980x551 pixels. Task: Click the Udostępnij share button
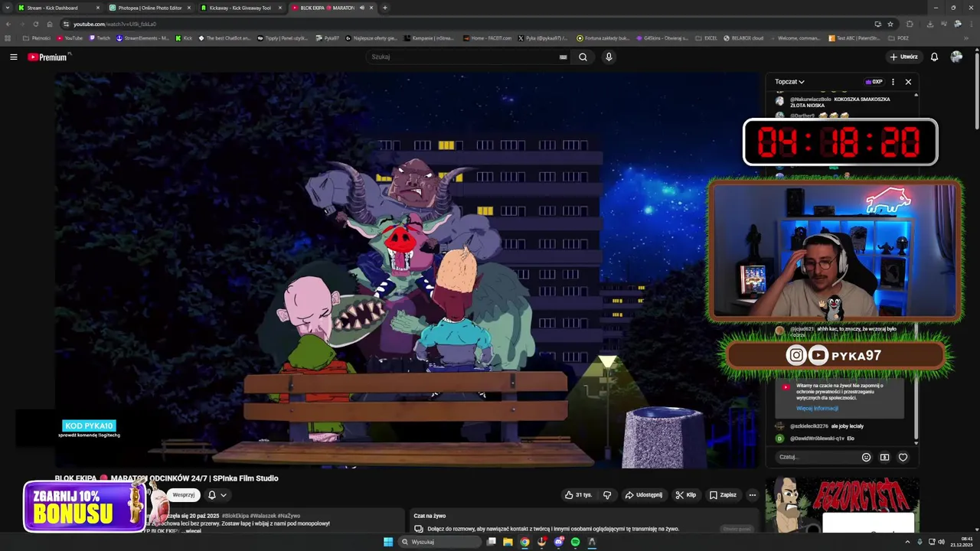tap(644, 495)
